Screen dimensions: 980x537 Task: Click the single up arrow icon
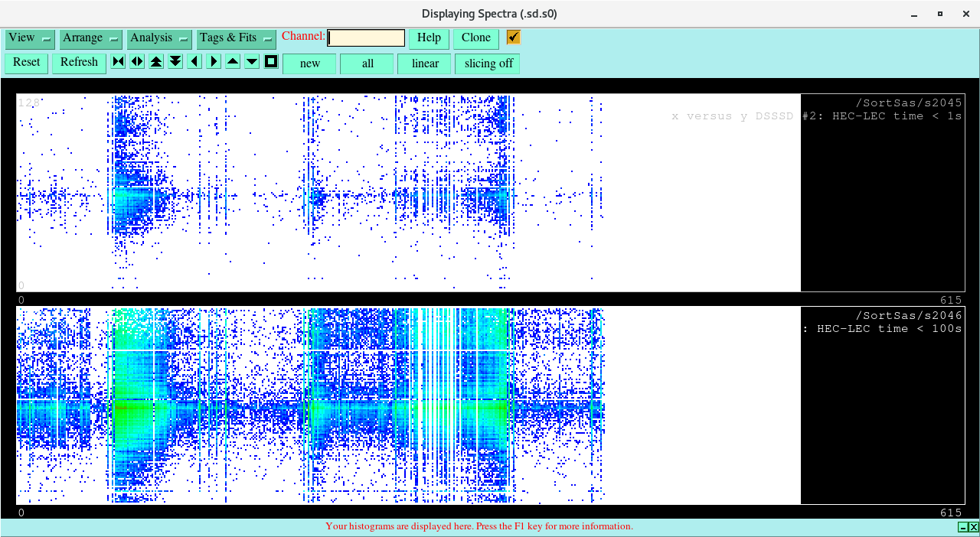pyautogui.click(x=233, y=62)
